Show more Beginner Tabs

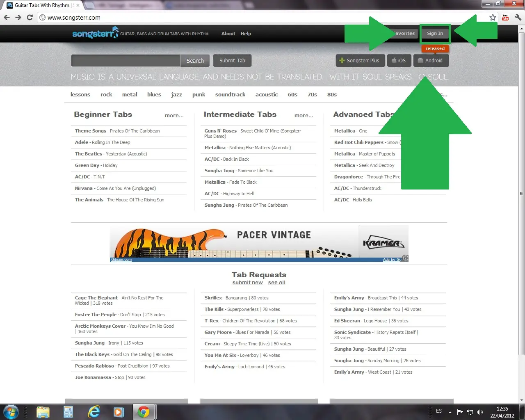[174, 116]
